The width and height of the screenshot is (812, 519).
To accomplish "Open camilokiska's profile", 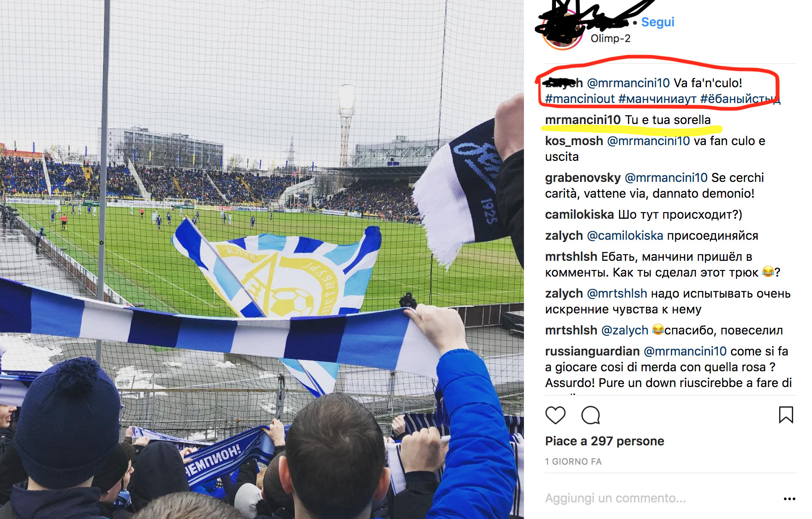I will coord(579,215).
